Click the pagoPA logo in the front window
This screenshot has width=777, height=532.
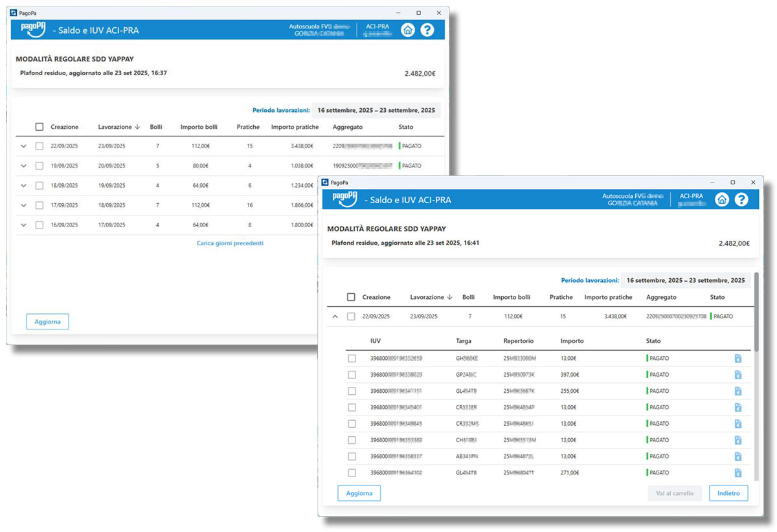point(344,199)
